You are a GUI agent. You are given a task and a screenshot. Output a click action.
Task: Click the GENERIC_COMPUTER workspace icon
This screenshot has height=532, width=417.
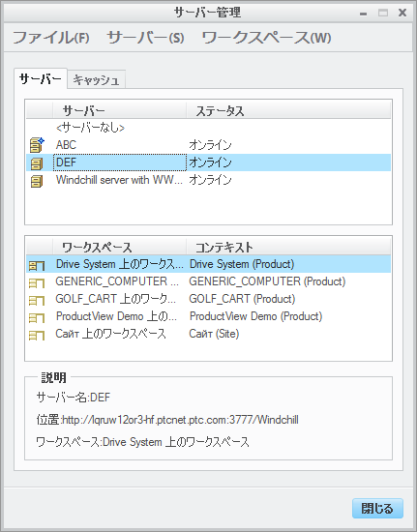[x=37, y=282]
